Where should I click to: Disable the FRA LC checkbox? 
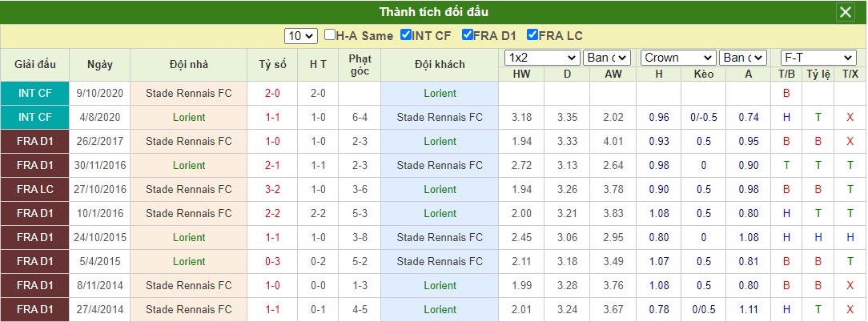coord(532,35)
